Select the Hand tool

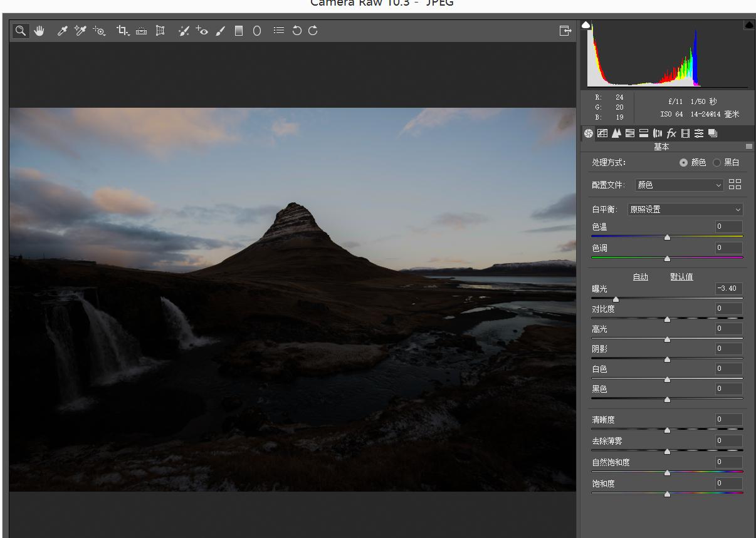tap(39, 31)
